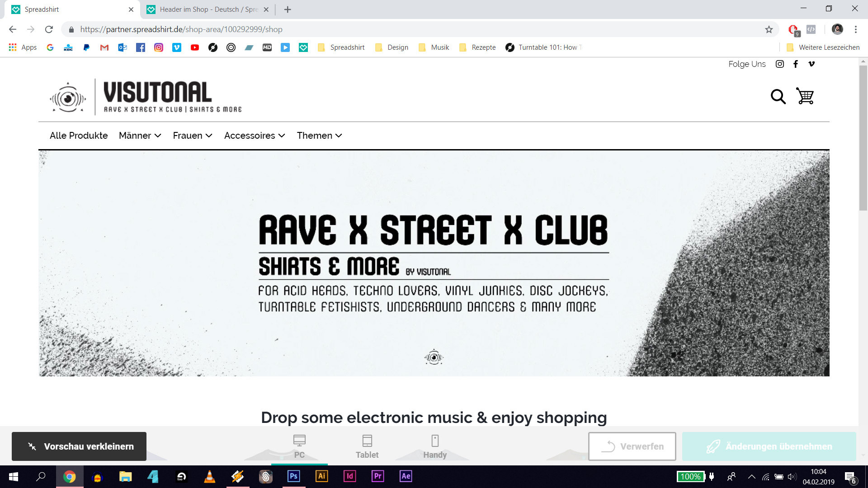The image size is (868, 488).
Task: Click the browser address bar URL
Action: [x=181, y=29]
